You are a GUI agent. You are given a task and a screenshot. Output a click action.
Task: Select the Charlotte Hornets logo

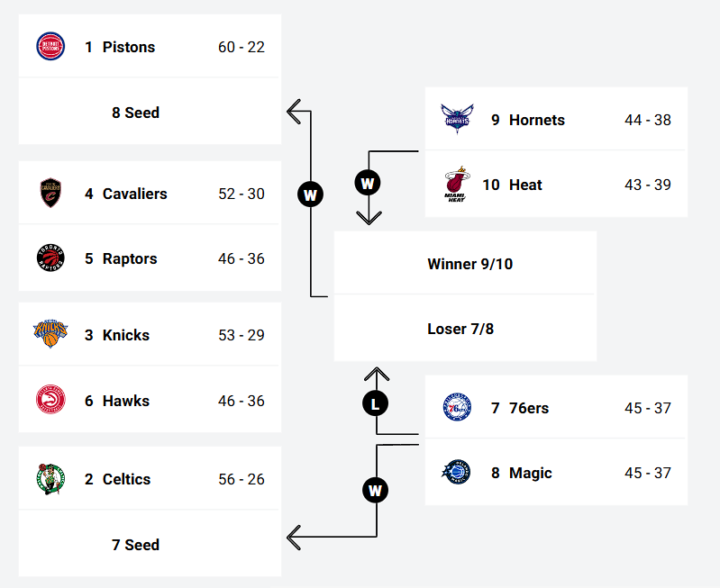456,119
